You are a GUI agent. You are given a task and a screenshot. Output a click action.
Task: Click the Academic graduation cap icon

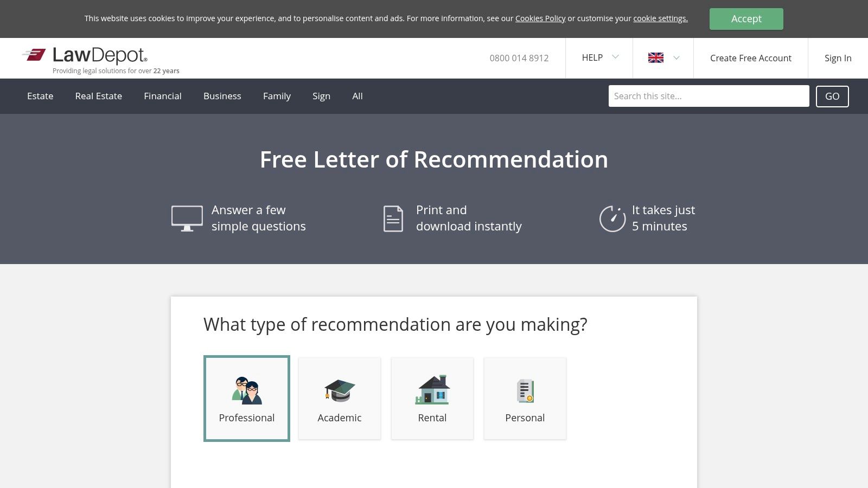pyautogui.click(x=340, y=390)
